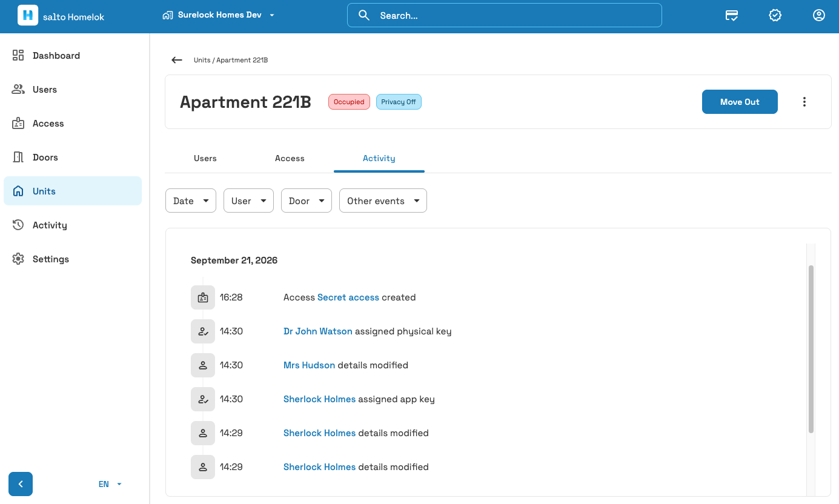This screenshot has width=839, height=504.
Task: Open the Other events filter dropdown
Action: pyautogui.click(x=383, y=201)
